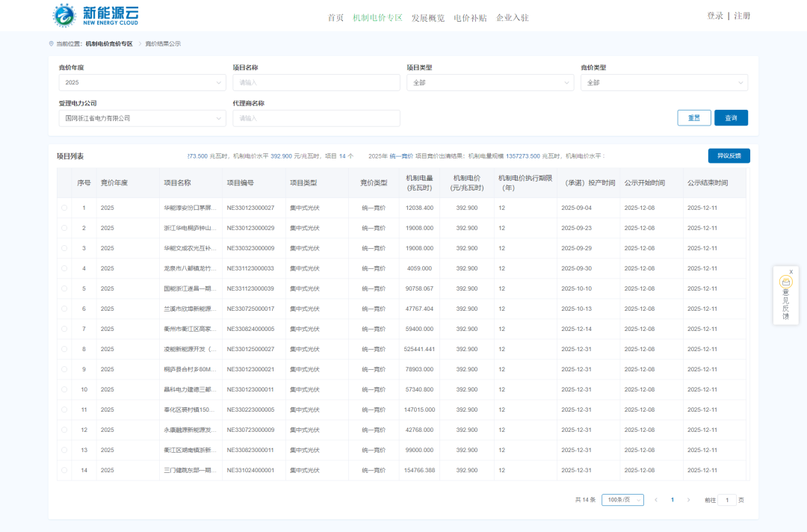Viewport: 807px width, 532px height.
Task: Change page size via the 100条/页 dropdown
Action: pos(621,499)
